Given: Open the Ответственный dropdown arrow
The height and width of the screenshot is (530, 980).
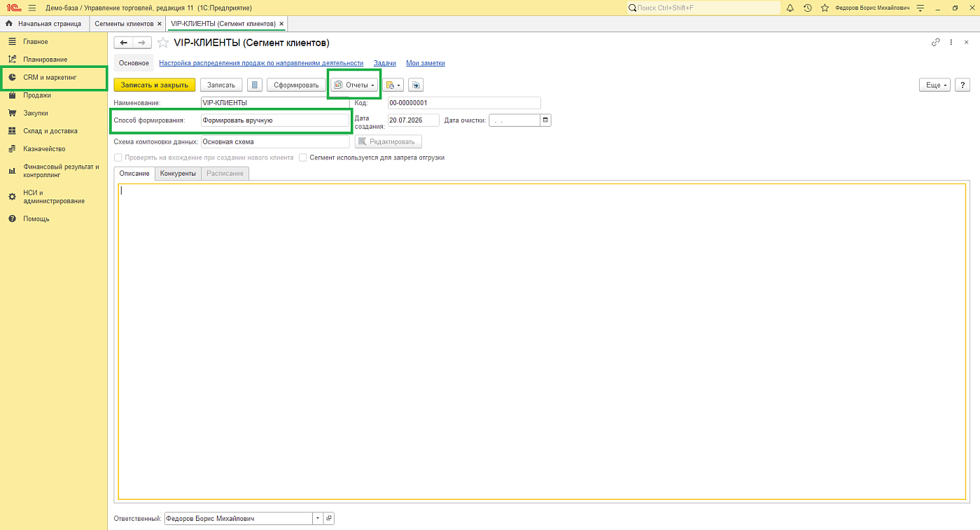Looking at the screenshot, I should click(x=318, y=519).
